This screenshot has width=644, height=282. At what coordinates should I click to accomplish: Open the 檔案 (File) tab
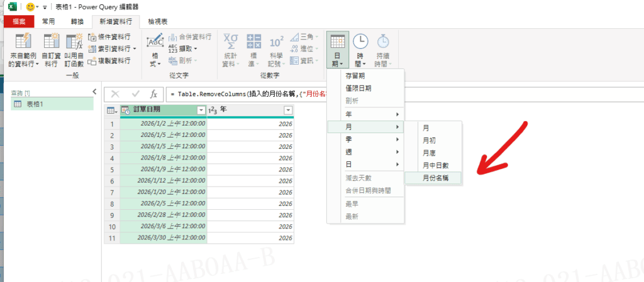click(x=19, y=21)
